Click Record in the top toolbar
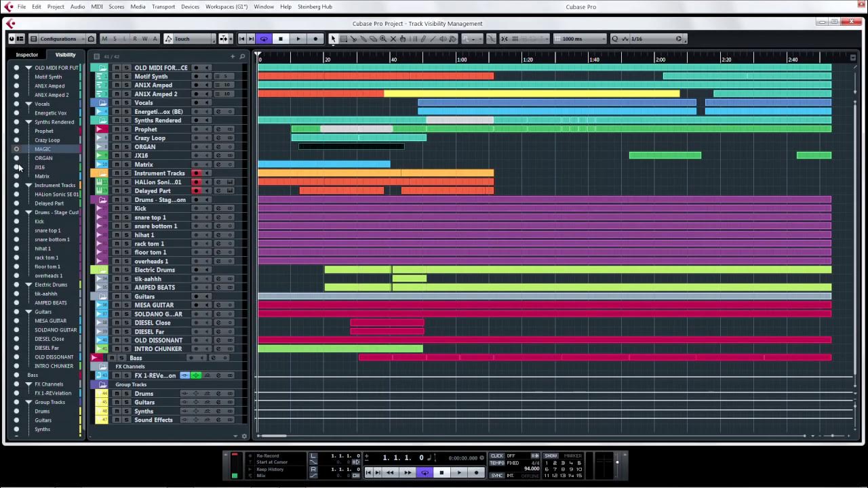 pos(315,39)
